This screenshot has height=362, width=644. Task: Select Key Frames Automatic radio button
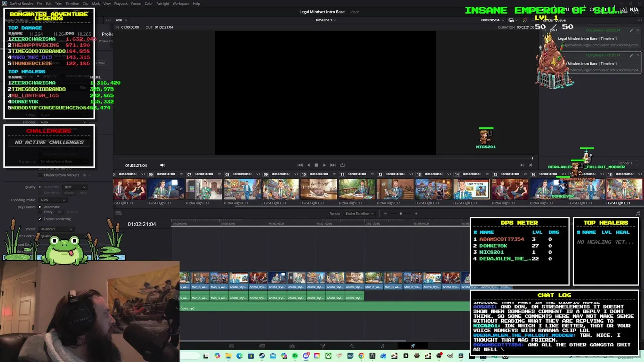40,207
